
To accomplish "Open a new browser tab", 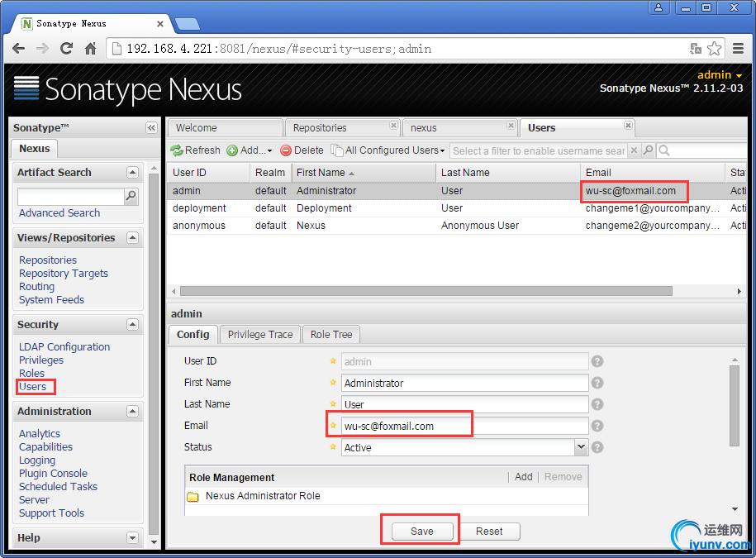I will (187, 24).
